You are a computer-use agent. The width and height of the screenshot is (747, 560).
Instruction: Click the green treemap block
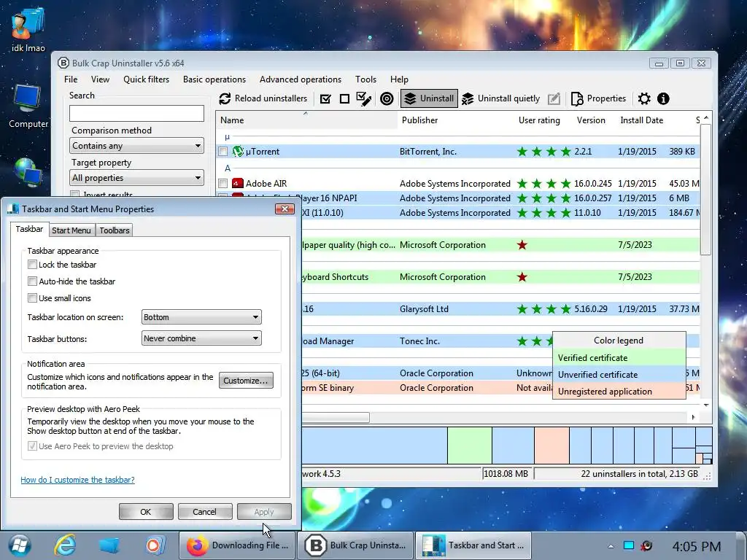tap(469, 446)
